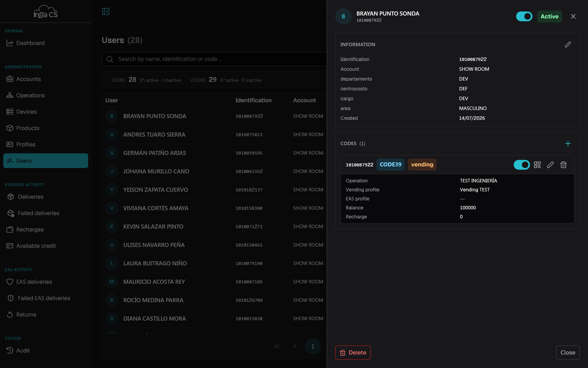The width and height of the screenshot is (588, 368).
Task: Select MAURICIO ACOSTA REY row
Action: pyautogui.click(x=214, y=282)
